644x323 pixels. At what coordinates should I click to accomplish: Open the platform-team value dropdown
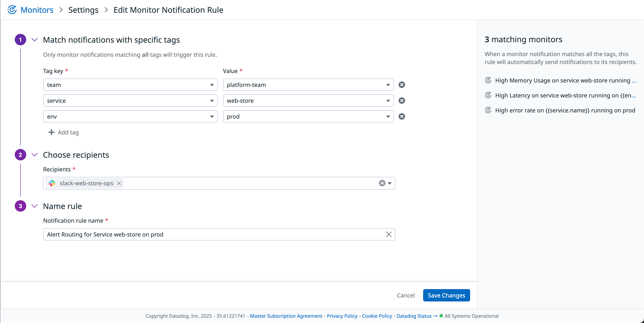click(388, 85)
